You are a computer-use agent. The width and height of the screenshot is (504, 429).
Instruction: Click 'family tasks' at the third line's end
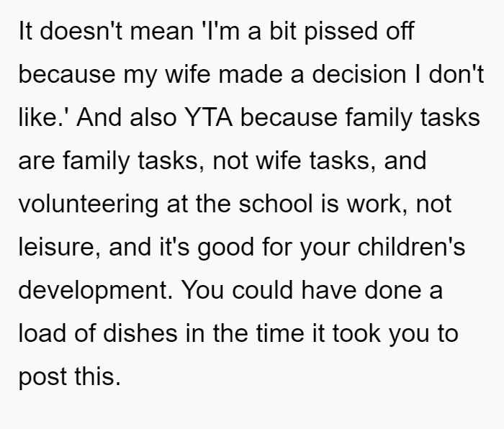[x=413, y=119]
